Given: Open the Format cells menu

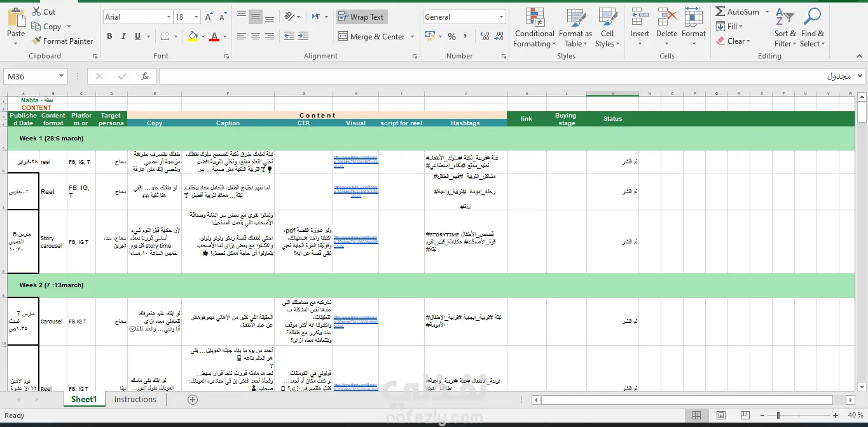Looking at the screenshot, I should 694,27.
